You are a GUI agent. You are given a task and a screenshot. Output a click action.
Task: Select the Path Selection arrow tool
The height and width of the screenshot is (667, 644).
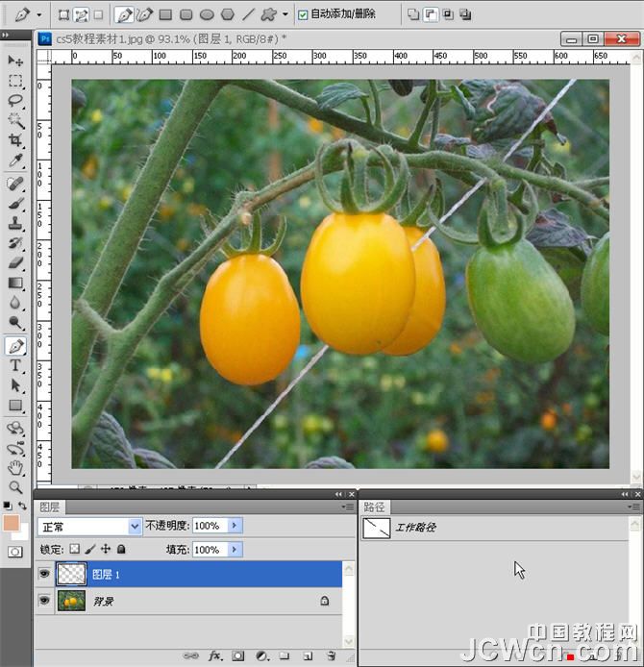tap(15, 385)
